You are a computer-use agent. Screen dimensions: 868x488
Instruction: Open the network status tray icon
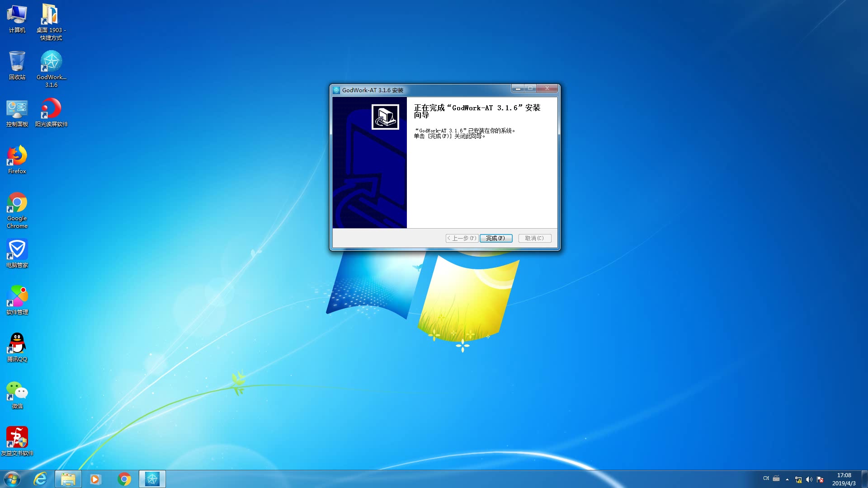[798, 479]
